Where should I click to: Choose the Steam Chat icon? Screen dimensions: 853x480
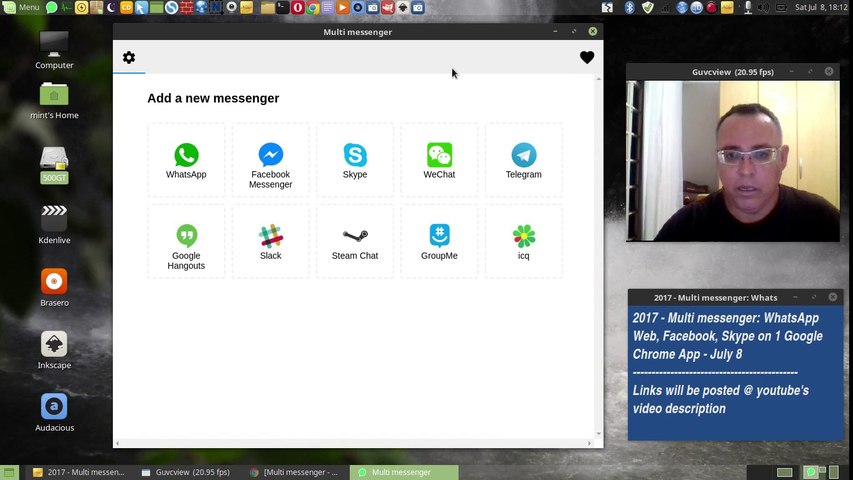pyautogui.click(x=355, y=236)
